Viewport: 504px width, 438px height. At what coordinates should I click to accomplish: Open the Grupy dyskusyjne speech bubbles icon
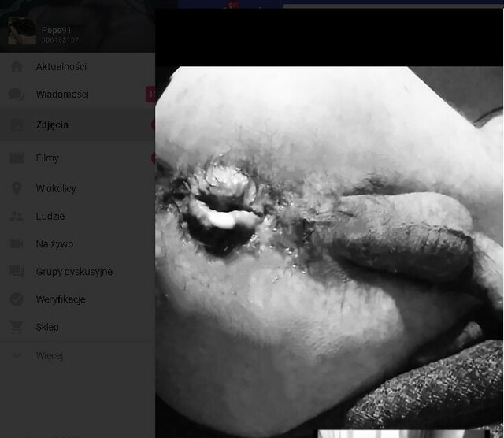click(16, 272)
